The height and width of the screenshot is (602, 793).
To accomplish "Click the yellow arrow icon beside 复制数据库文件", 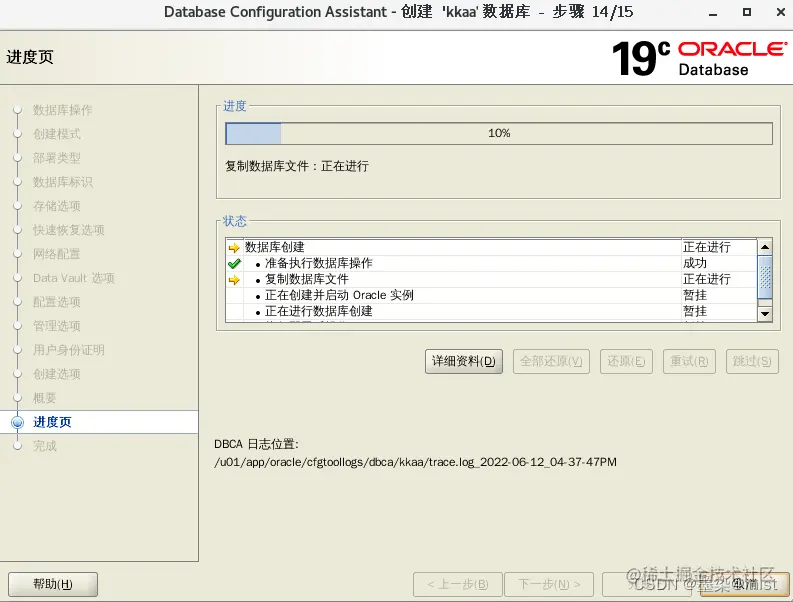I will (x=234, y=280).
